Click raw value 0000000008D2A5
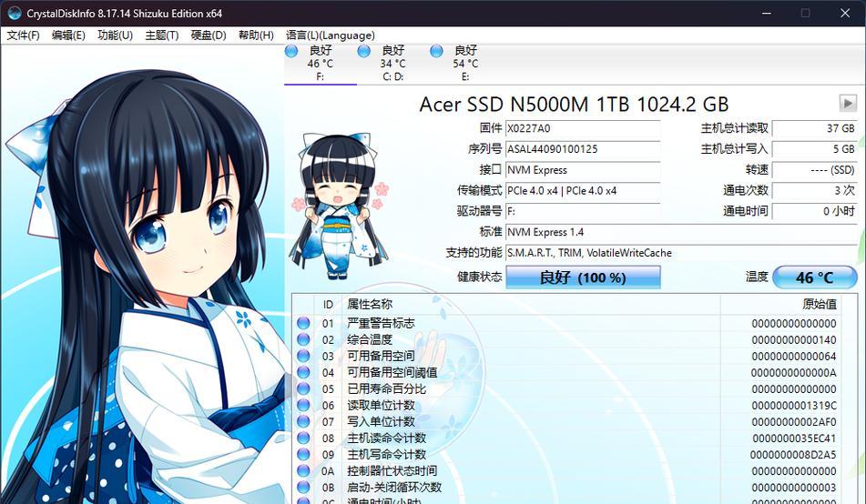The image size is (866, 504). 793,455
